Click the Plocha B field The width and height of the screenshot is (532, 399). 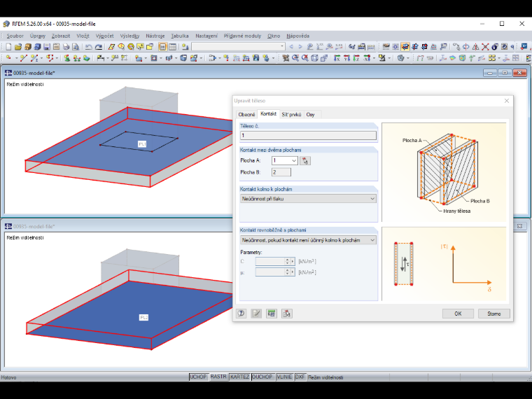[x=281, y=172]
